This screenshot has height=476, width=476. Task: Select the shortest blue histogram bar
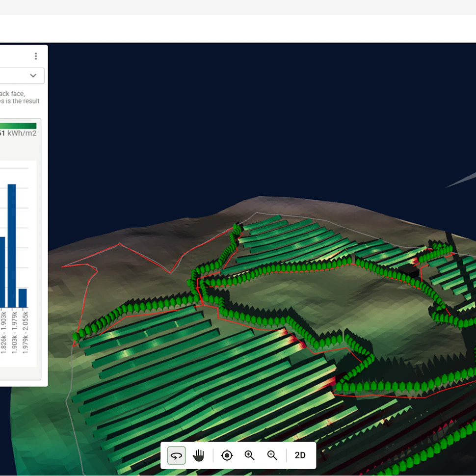point(23,298)
